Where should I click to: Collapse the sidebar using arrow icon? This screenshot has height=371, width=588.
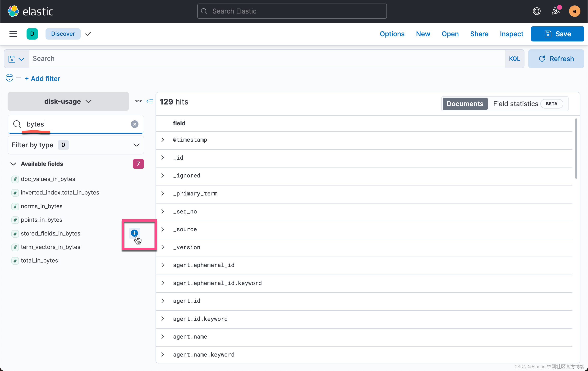click(x=150, y=101)
